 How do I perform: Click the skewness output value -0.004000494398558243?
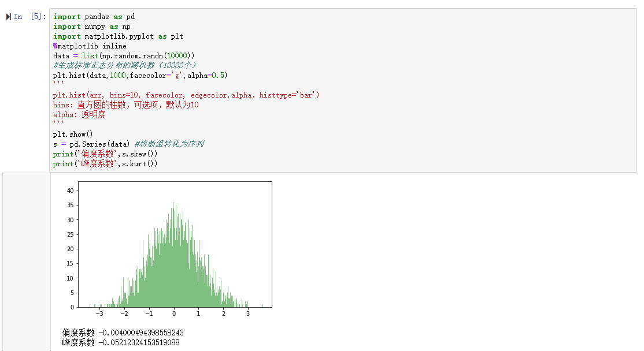[141, 333]
